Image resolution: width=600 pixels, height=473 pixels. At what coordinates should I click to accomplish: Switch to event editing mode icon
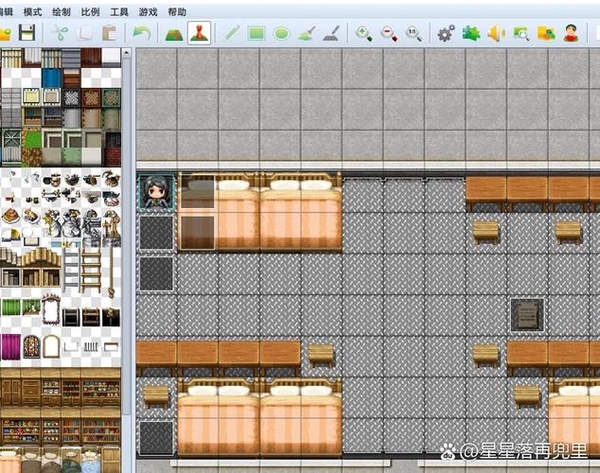(199, 33)
